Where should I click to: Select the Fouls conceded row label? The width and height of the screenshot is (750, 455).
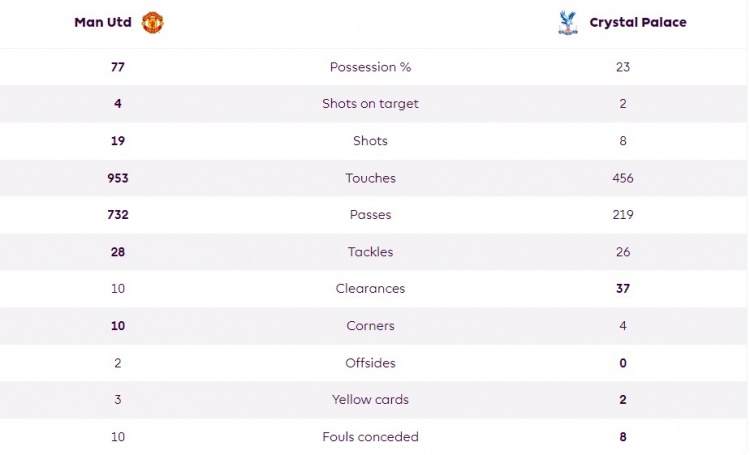(371, 437)
